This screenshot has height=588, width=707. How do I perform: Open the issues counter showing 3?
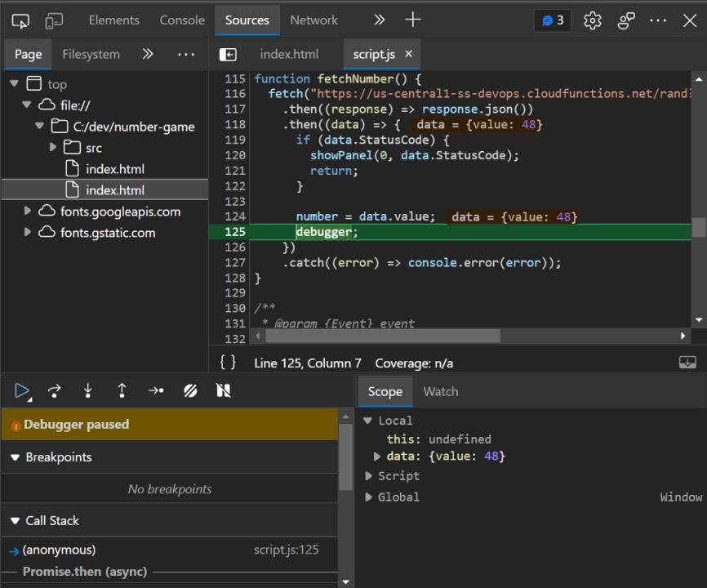(x=553, y=20)
